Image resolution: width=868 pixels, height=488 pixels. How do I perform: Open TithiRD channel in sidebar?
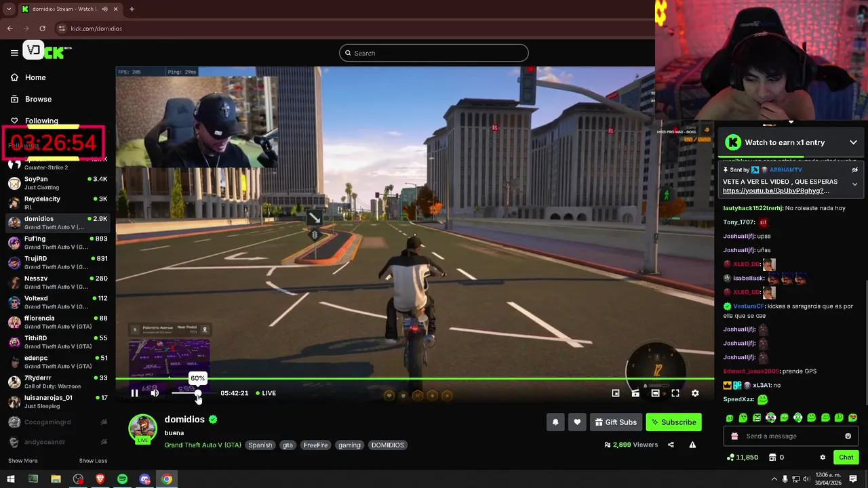(x=58, y=342)
